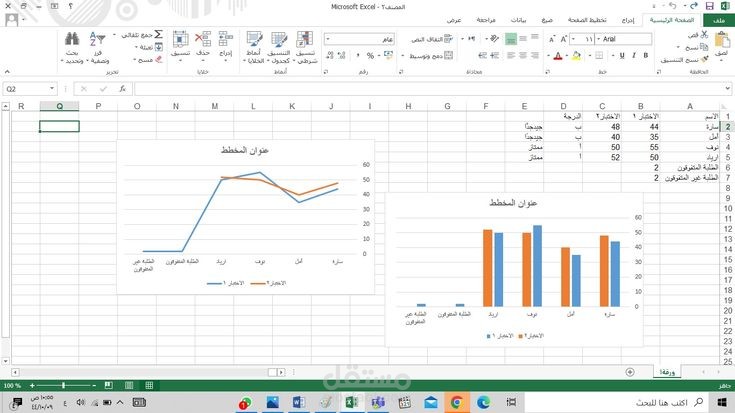
Task: Switch to Page Break Preview view
Action: (108, 385)
